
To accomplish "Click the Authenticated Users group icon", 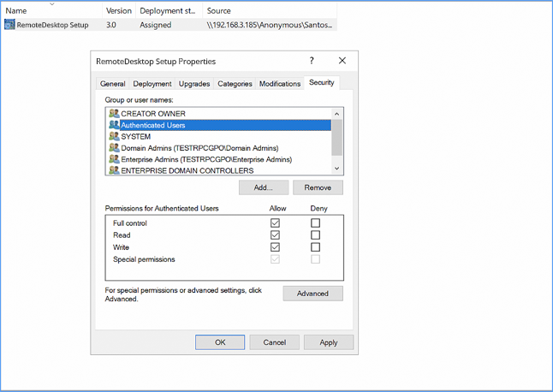I will pyautogui.click(x=114, y=125).
